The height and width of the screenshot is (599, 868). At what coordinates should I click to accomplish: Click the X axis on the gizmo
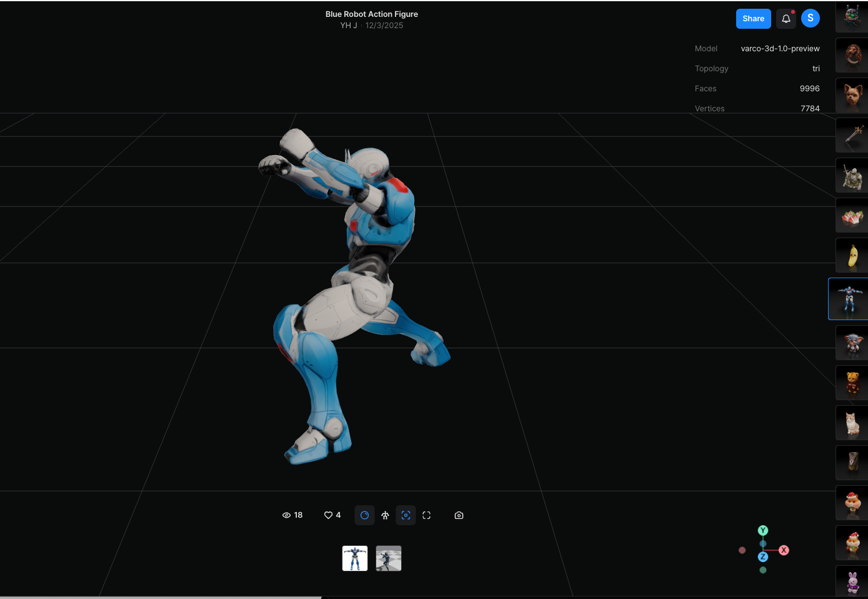click(784, 550)
